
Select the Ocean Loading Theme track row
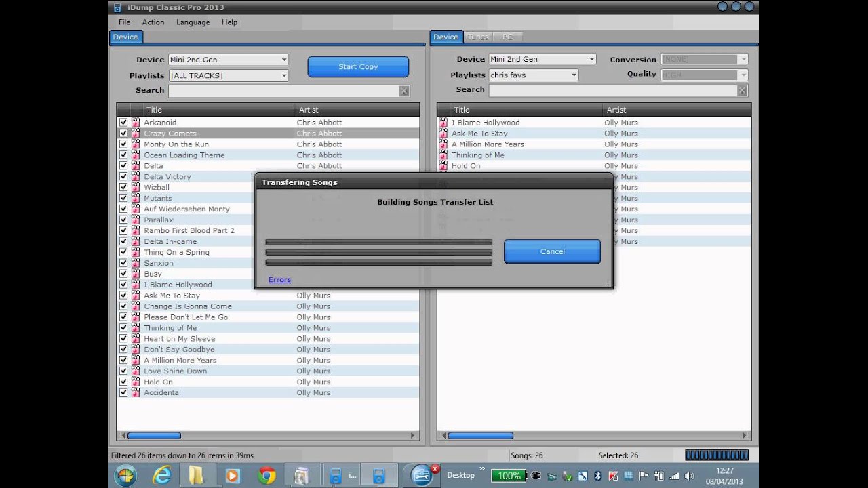click(268, 155)
